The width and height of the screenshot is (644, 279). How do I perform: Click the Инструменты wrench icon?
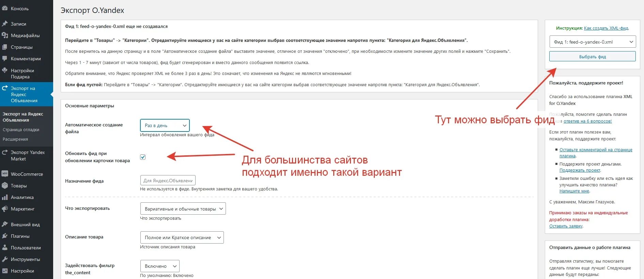tap(5, 259)
